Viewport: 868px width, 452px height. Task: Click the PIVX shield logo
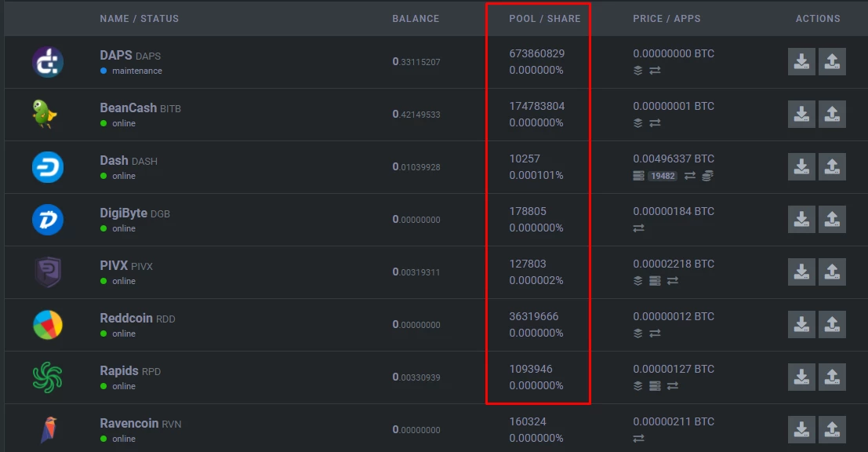pos(48,272)
